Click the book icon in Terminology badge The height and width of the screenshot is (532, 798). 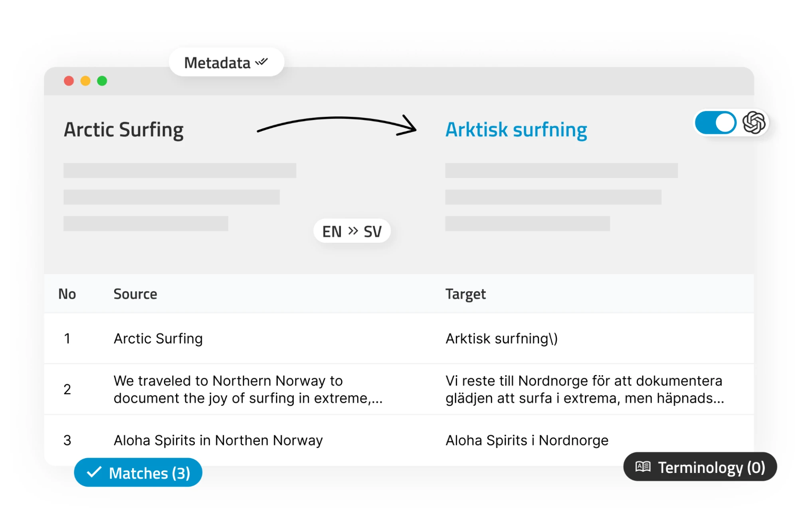pos(643,467)
